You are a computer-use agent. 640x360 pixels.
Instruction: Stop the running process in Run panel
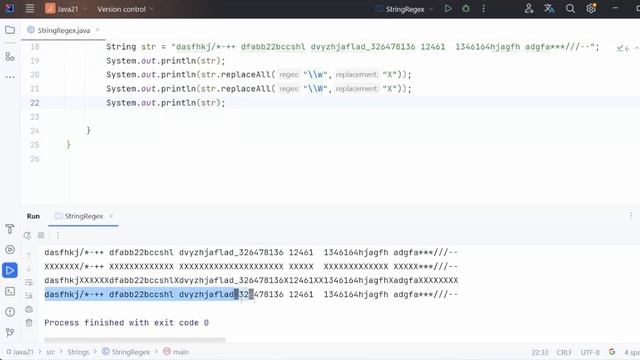[x=41, y=235]
